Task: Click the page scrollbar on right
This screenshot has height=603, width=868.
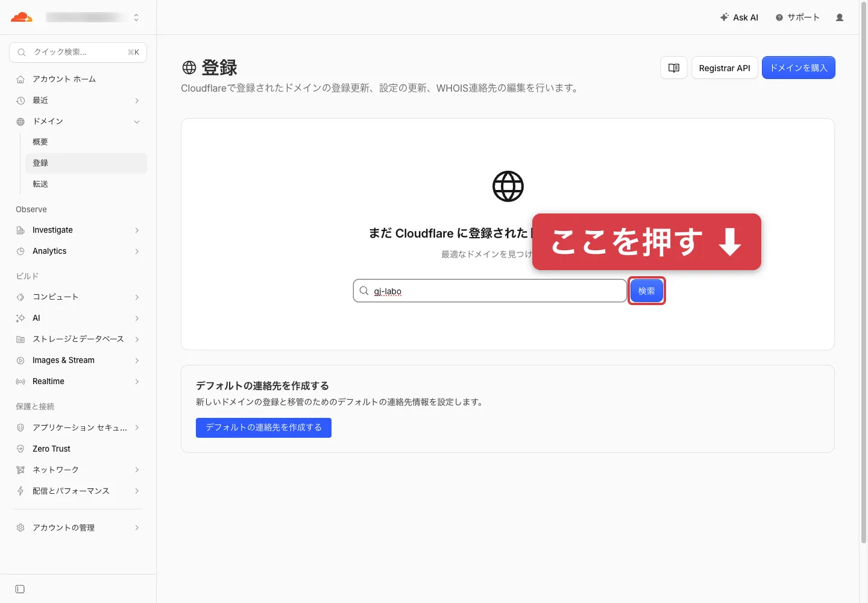Action: click(x=864, y=271)
